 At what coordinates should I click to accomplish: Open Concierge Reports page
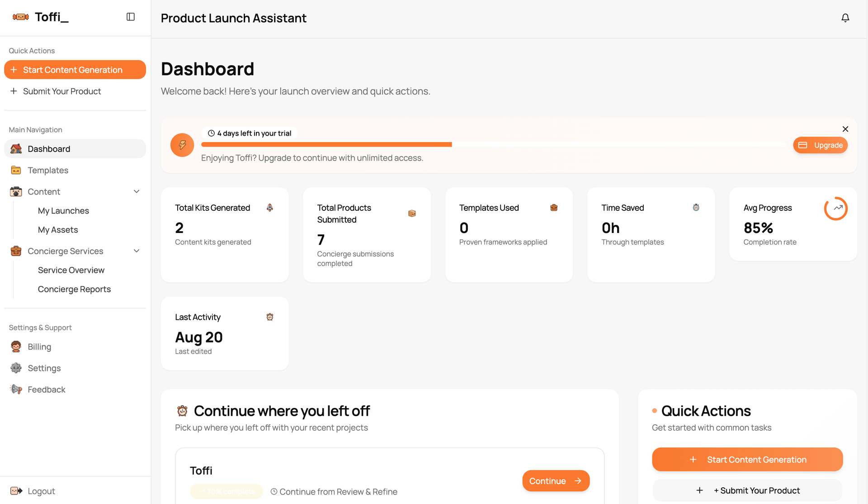(74, 289)
